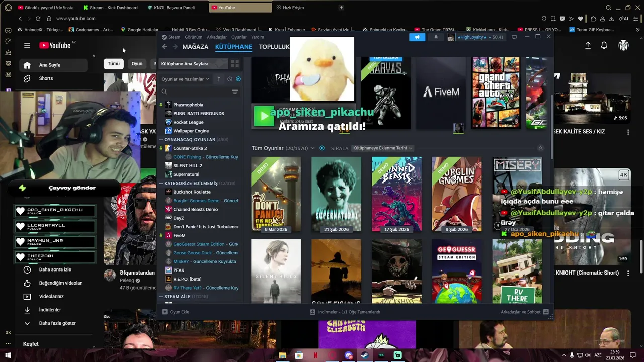Open Steam from the Windows taskbar
The width and height of the screenshot is (644, 362).
coord(365,355)
